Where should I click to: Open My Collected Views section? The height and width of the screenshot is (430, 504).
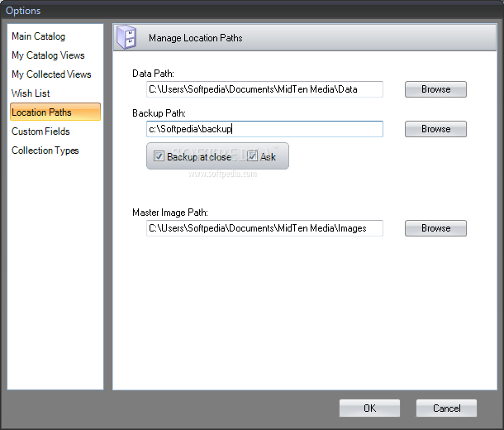[51, 74]
